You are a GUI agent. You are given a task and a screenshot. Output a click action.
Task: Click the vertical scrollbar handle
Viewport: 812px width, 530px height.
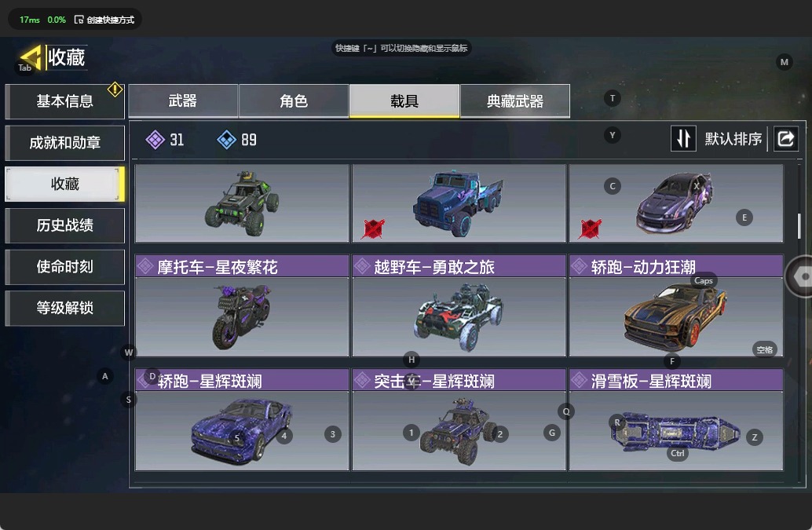click(x=799, y=226)
